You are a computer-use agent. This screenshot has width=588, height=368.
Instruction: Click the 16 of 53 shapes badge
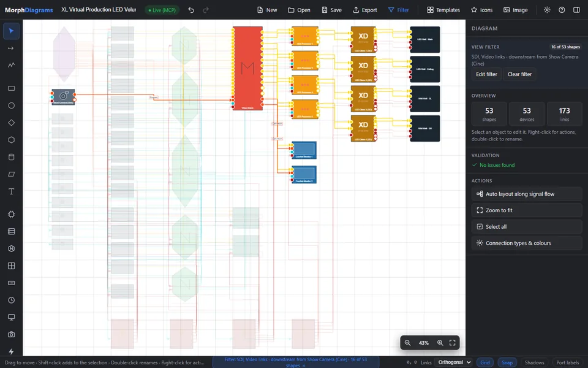[565, 47]
